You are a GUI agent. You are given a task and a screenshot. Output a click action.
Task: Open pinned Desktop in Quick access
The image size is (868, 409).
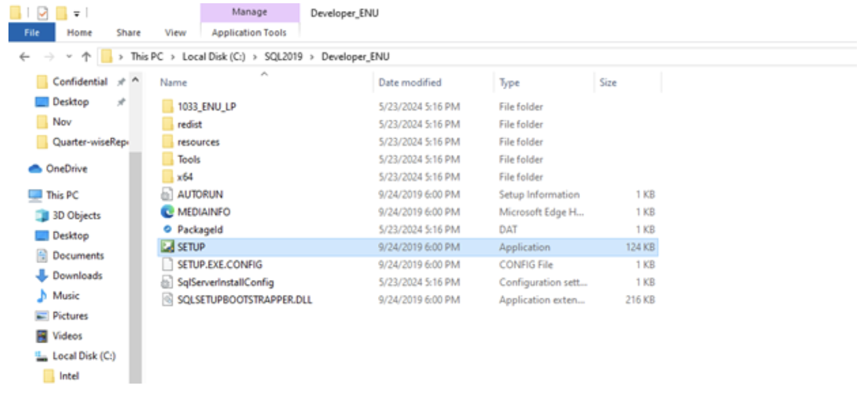[x=70, y=102]
